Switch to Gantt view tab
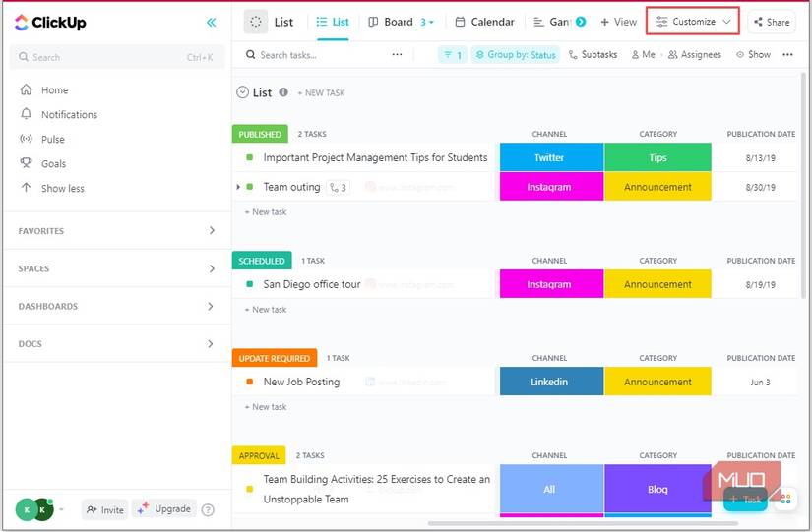The image size is (812, 532). coord(552,22)
